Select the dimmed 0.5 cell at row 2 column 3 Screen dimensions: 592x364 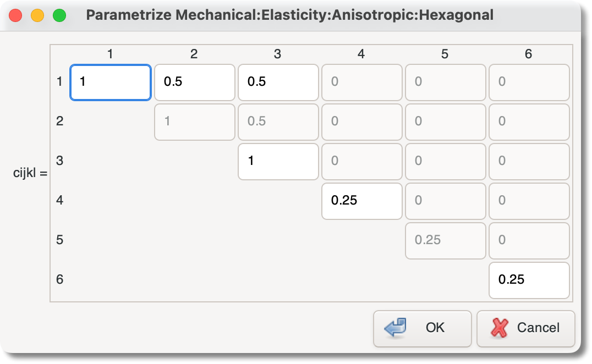tap(277, 122)
